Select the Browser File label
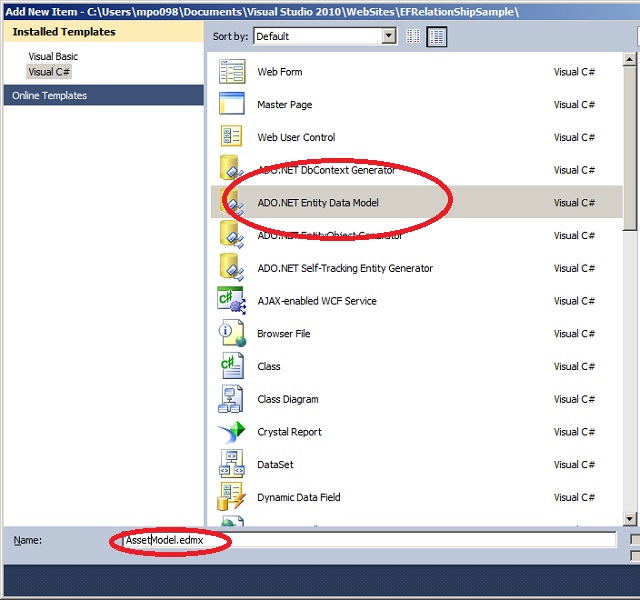Screen dimensions: 640x600 [284, 333]
